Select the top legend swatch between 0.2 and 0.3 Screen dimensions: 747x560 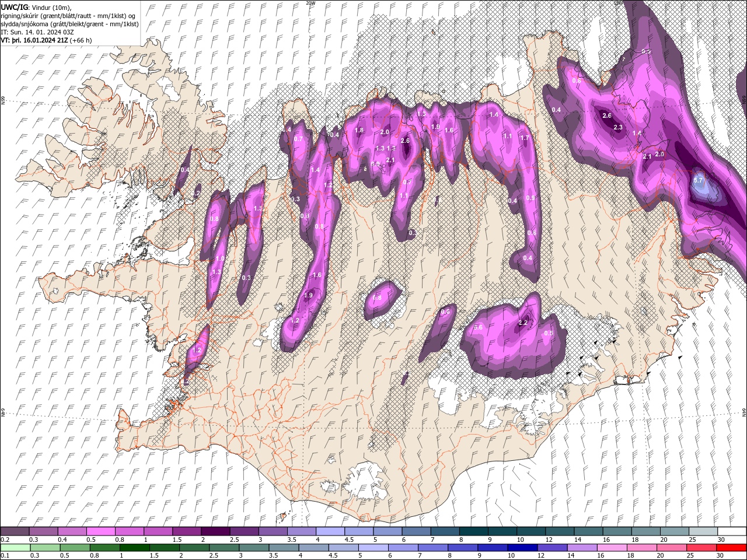tap(15, 531)
